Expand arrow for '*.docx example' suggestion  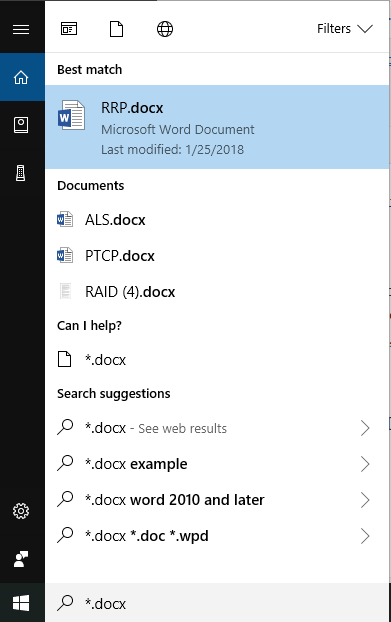coord(365,464)
